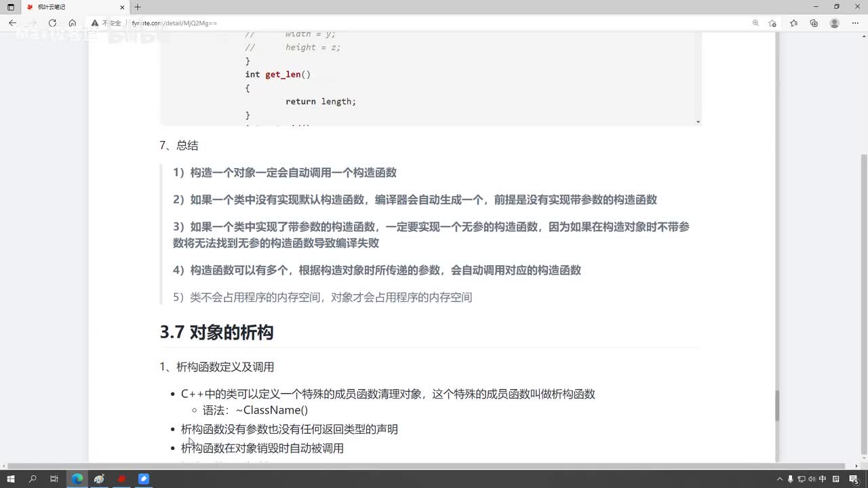
Task: Click the line starting with 3）如果一个类中实现了带参数的构造函数
Action: [x=431, y=235]
